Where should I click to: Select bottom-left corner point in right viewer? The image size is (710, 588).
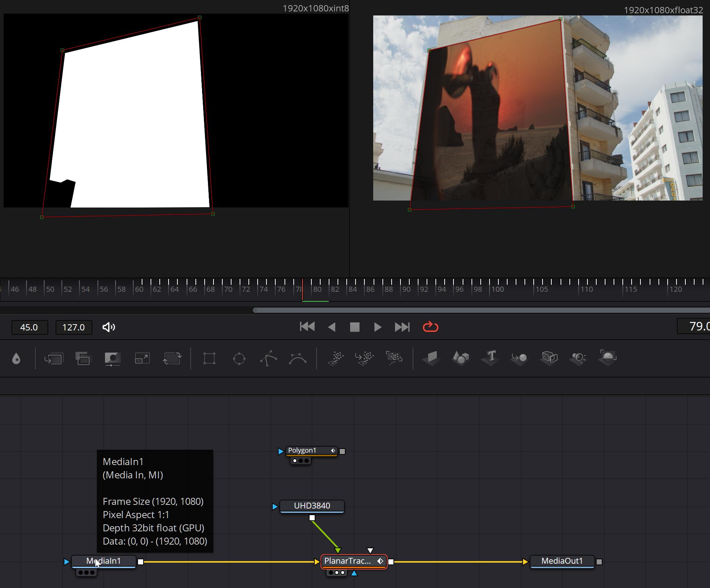(410, 210)
